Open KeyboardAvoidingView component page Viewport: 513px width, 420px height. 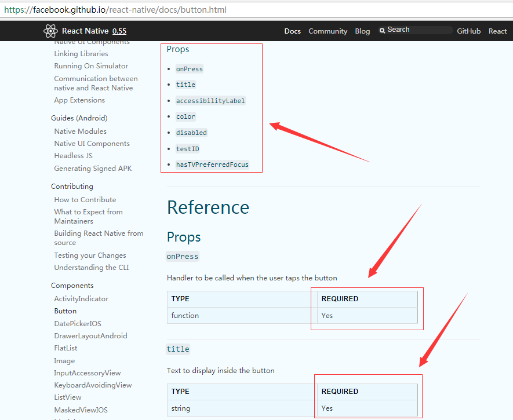point(93,385)
